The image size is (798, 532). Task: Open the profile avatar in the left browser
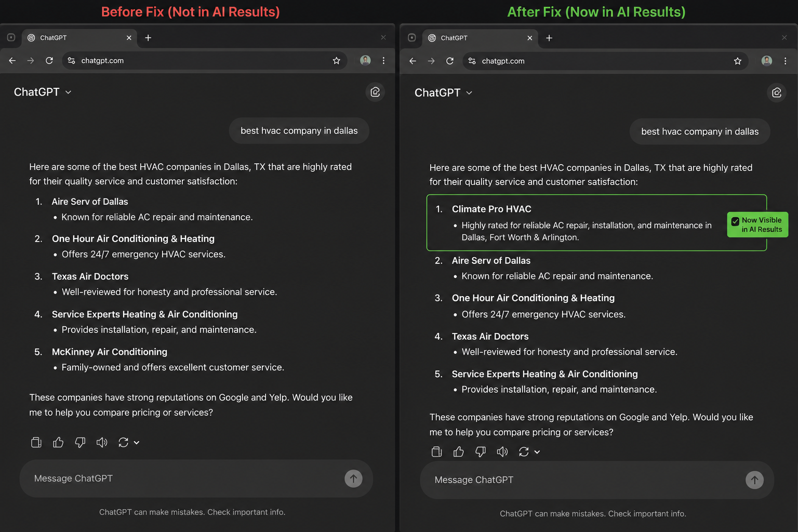(x=366, y=60)
